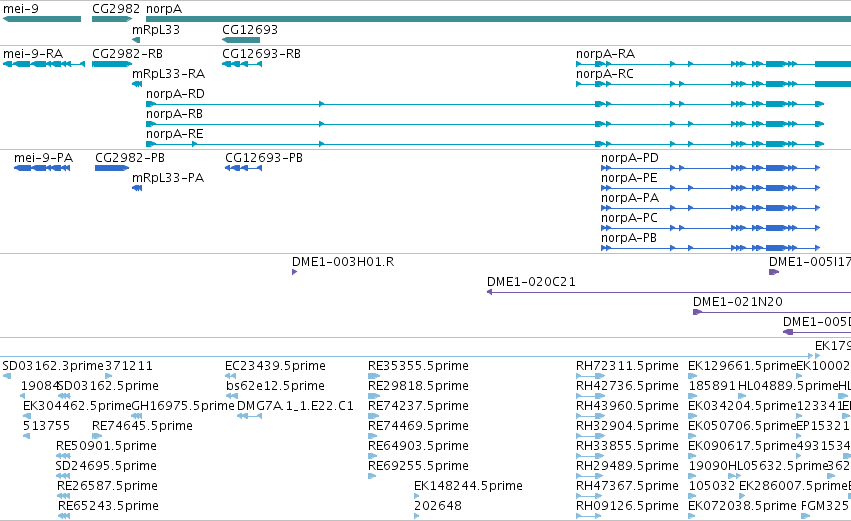
Task: Select the RH72311.5prime EST feature
Action: (x=590, y=376)
